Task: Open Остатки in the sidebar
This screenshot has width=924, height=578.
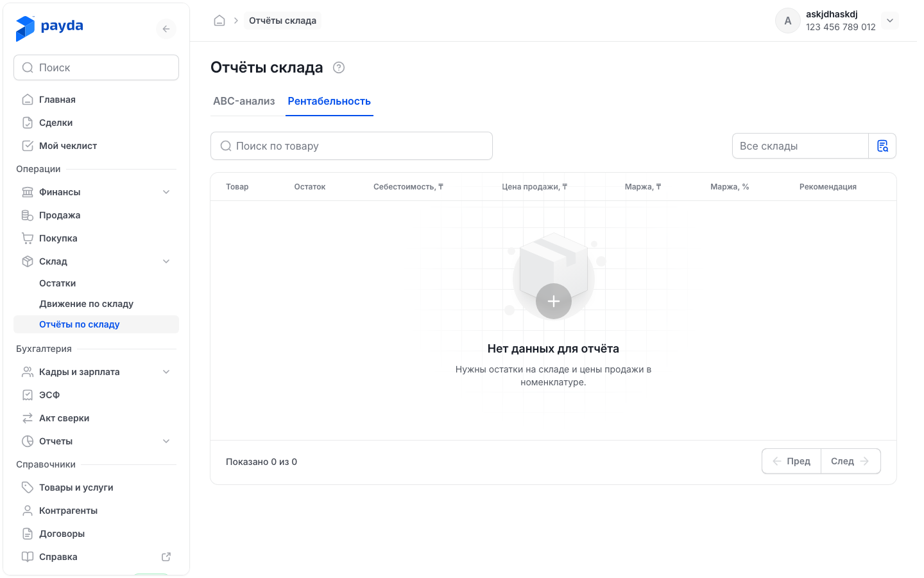Action: click(96, 283)
